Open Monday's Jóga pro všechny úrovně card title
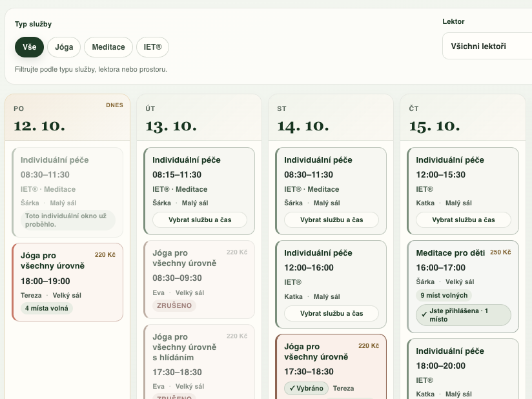532x399 pixels. [x=52, y=261]
